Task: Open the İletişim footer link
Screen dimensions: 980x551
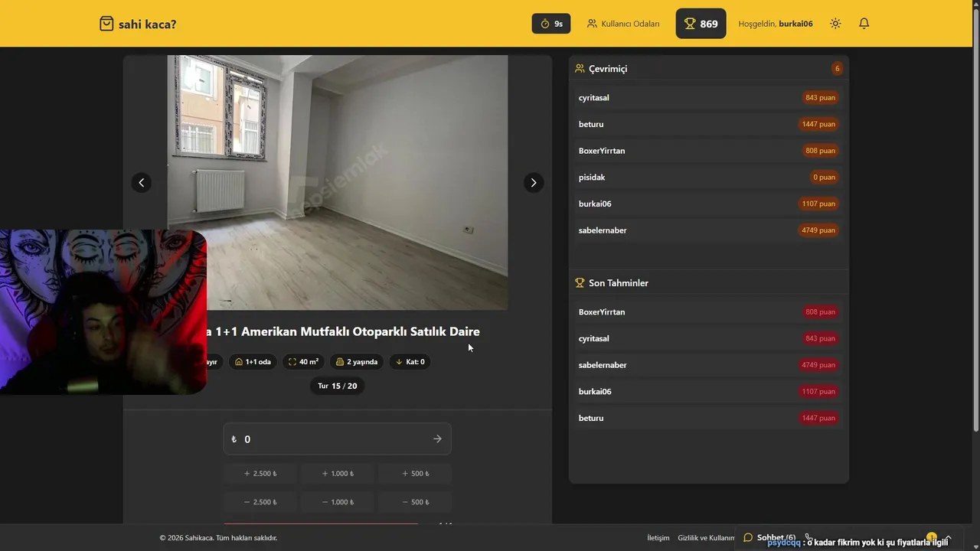Action: (658, 538)
